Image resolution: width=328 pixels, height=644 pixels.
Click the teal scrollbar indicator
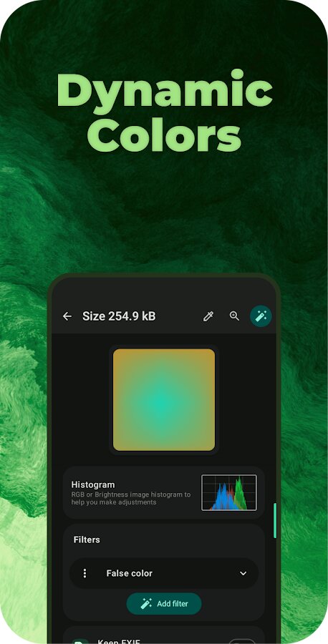coord(275,520)
